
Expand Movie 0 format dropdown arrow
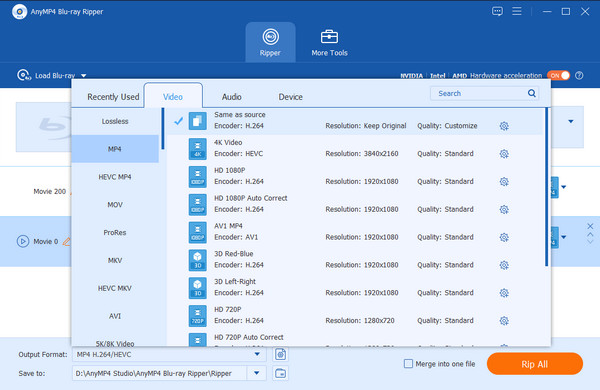564,237
